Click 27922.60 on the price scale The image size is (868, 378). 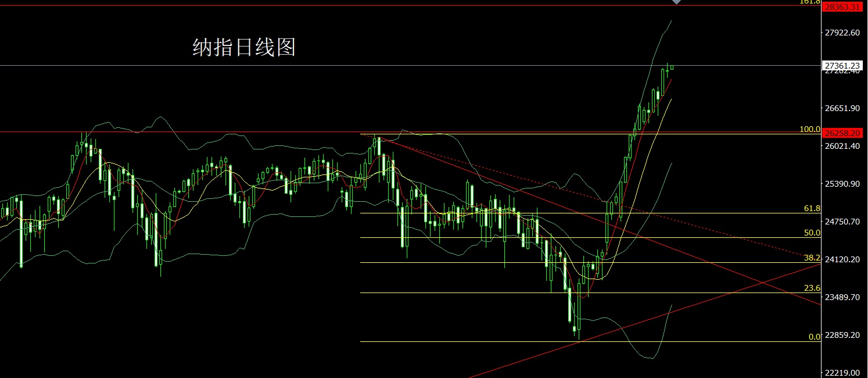tap(842, 33)
